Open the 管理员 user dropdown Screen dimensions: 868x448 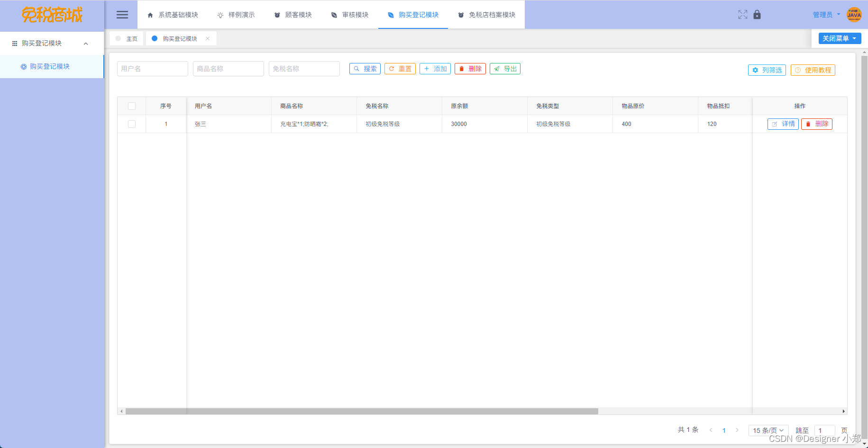tap(827, 15)
